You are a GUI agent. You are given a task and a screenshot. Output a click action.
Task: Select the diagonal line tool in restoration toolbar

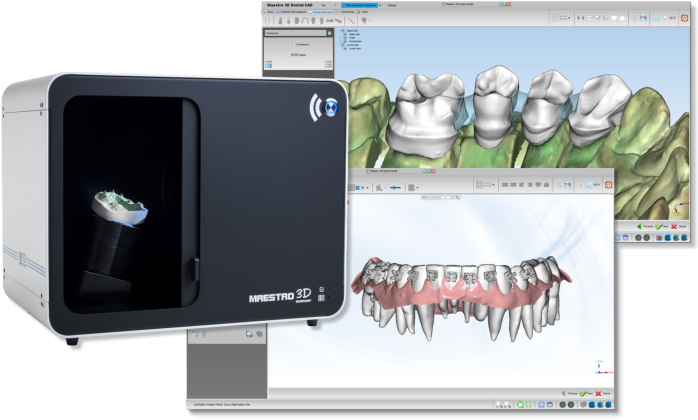pyautogui.click(x=351, y=21)
